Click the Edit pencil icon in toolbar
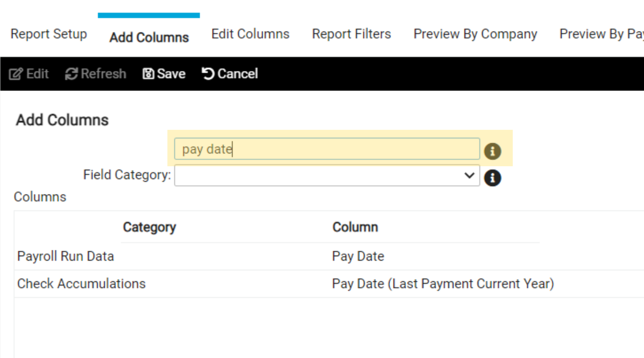 pos(16,74)
